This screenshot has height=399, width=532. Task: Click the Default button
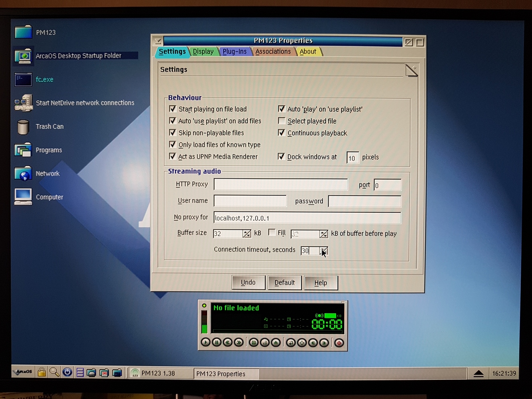[x=285, y=282]
